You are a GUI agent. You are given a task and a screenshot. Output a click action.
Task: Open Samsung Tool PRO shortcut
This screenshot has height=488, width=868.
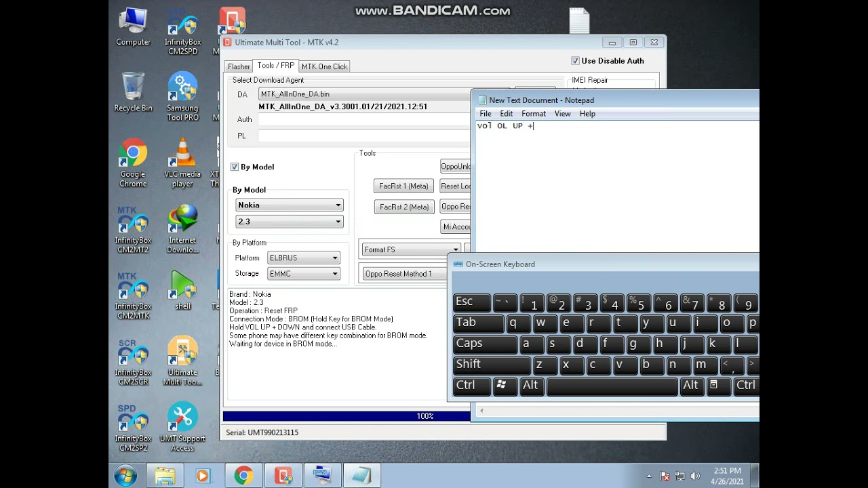pyautogui.click(x=182, y=98)
